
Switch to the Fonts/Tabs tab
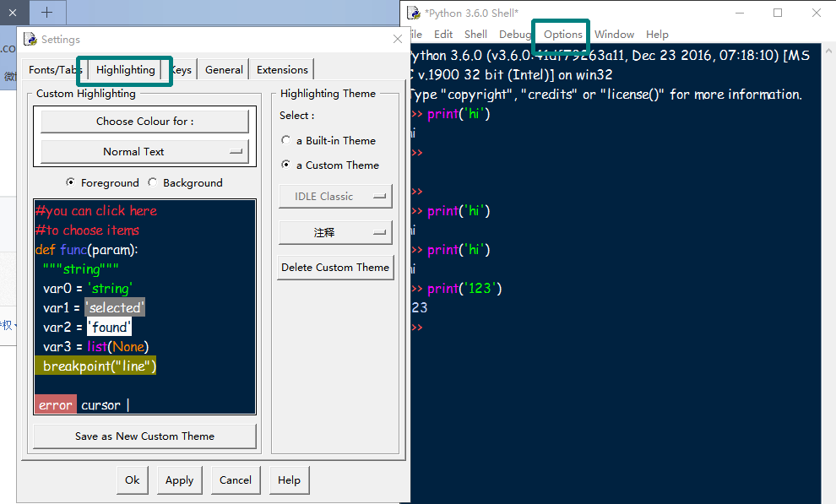55,70
